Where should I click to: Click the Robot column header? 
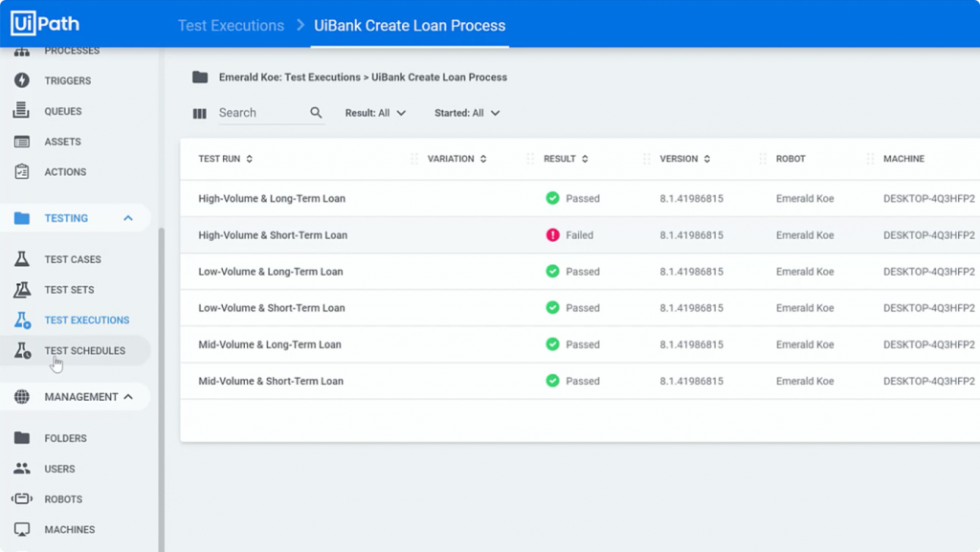[791, 159]
